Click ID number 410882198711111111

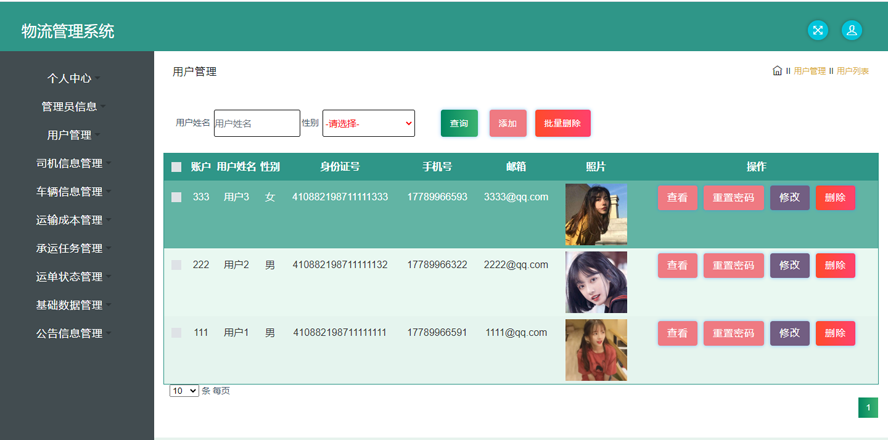click(x=340, y=333)
